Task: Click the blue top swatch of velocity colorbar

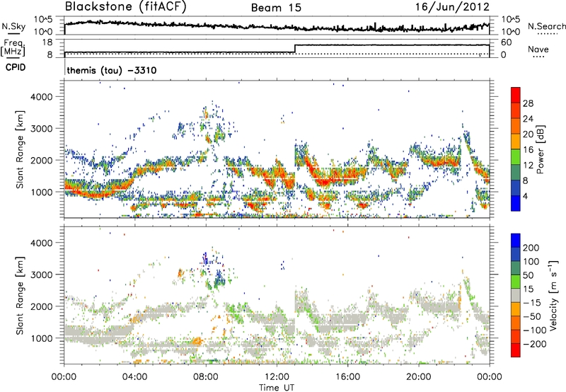Action: 516,241
